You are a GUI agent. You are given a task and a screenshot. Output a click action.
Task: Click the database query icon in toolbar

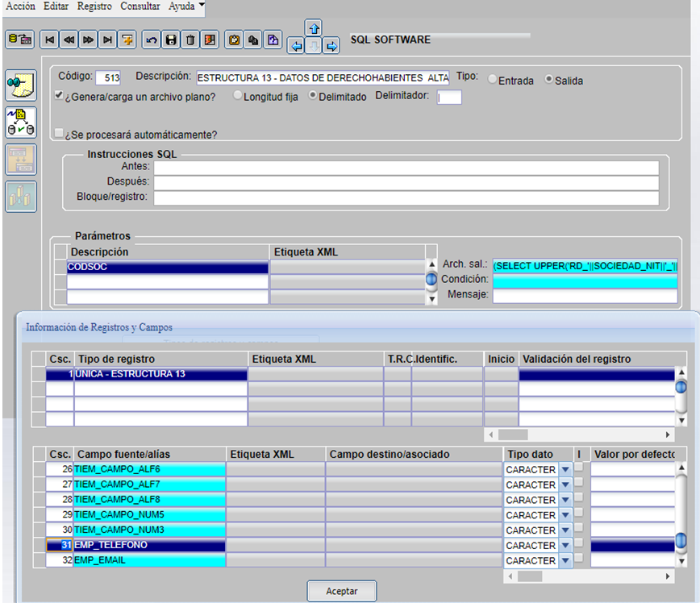19,40
